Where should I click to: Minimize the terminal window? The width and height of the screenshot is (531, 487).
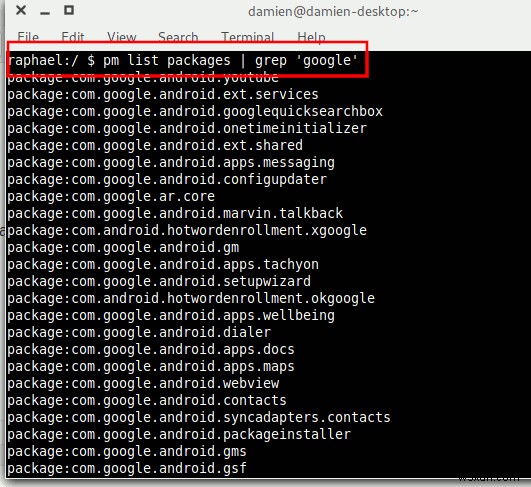[x=45, y=13]
